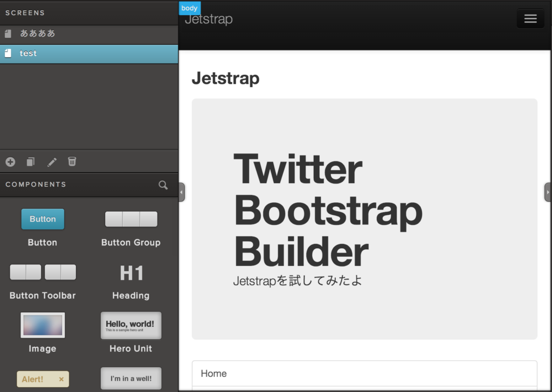Click the 'I'm in a well!' component
Viewport: 552px width, 392px height.
pos(130,379)
